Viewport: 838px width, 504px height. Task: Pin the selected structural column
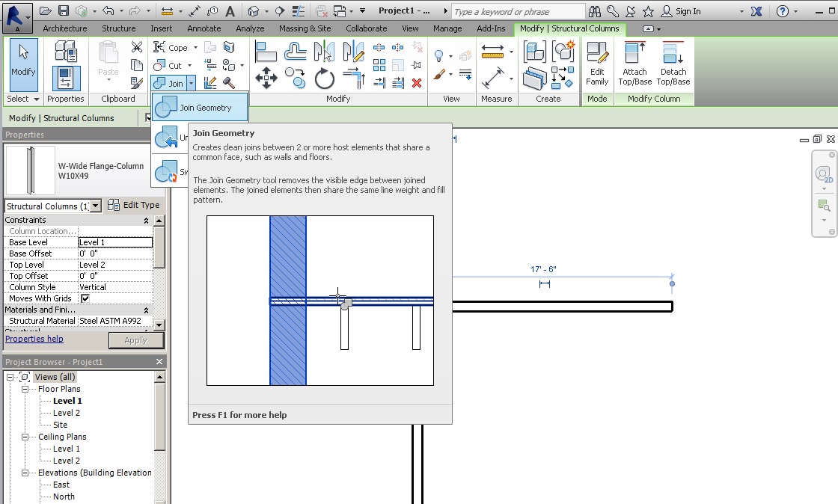pos(417,64)
